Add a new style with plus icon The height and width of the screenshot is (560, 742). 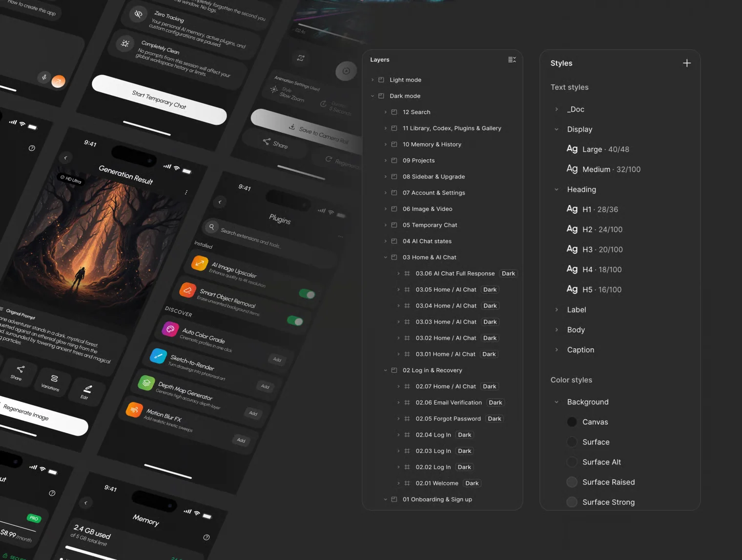pyautogui.click(x=687, y=63)
